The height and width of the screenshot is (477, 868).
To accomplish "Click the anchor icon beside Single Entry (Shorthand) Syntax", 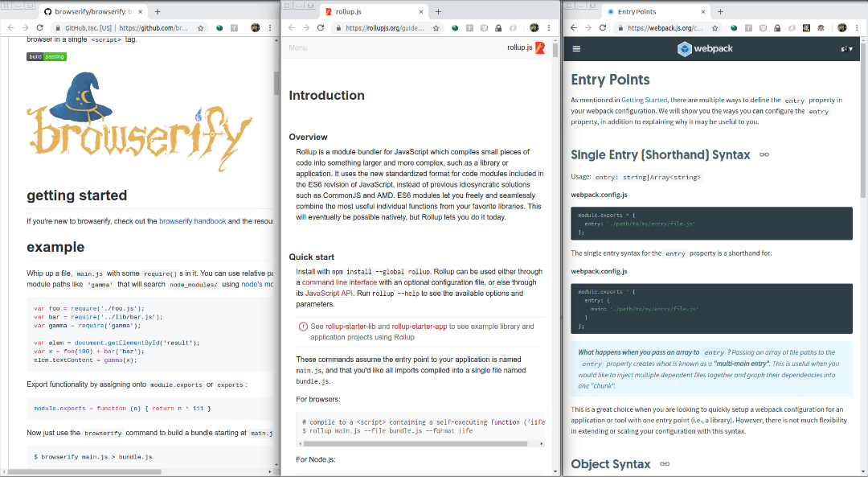I will coord(764,154).
